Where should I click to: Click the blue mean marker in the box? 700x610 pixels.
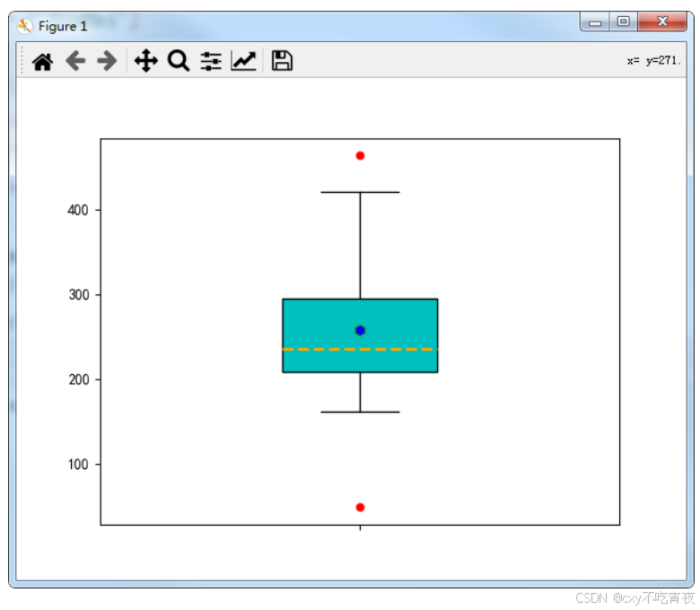pos(360,331)
